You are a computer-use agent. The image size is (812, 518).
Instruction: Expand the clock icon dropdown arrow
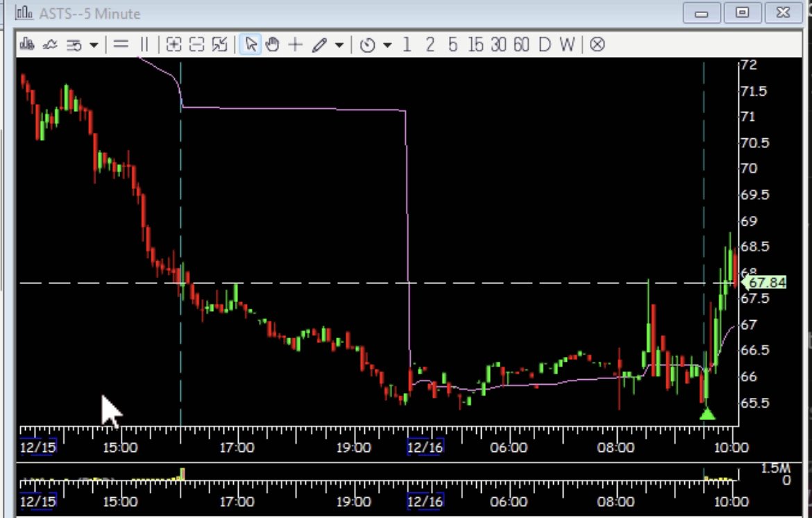[387, 46]
